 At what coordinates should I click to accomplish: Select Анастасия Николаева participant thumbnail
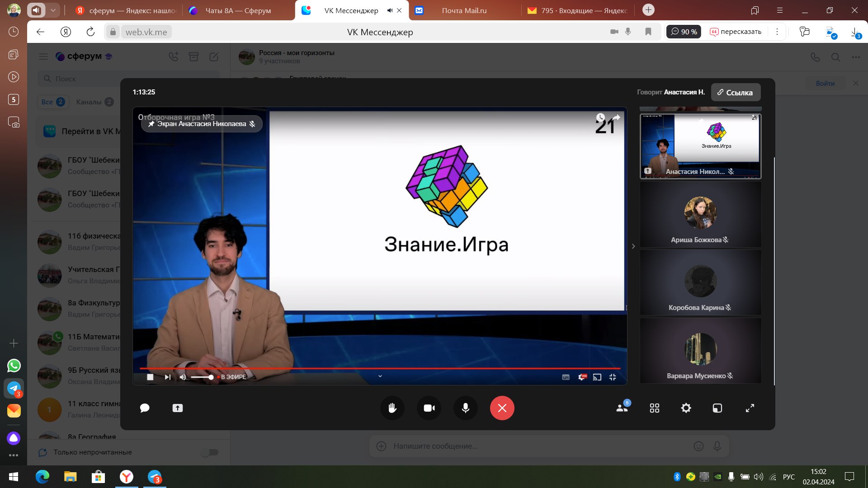[700, 146]
